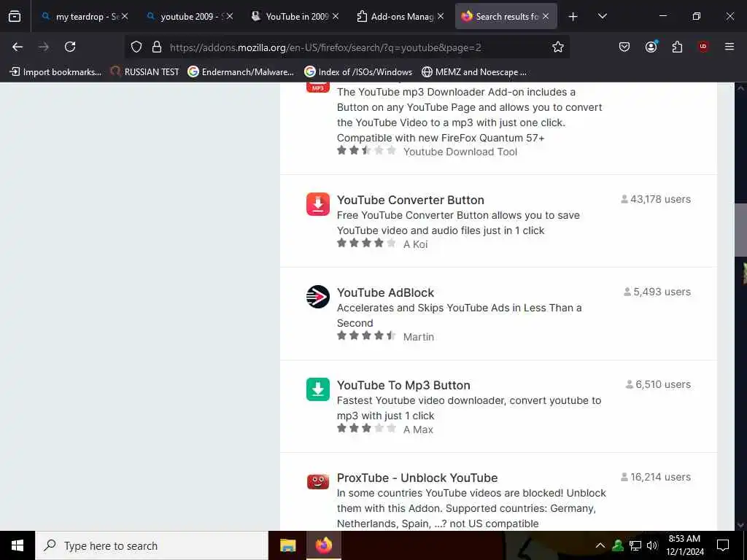Go forward one page
This screenshot has height=560, width=747.
click(44, 47)
